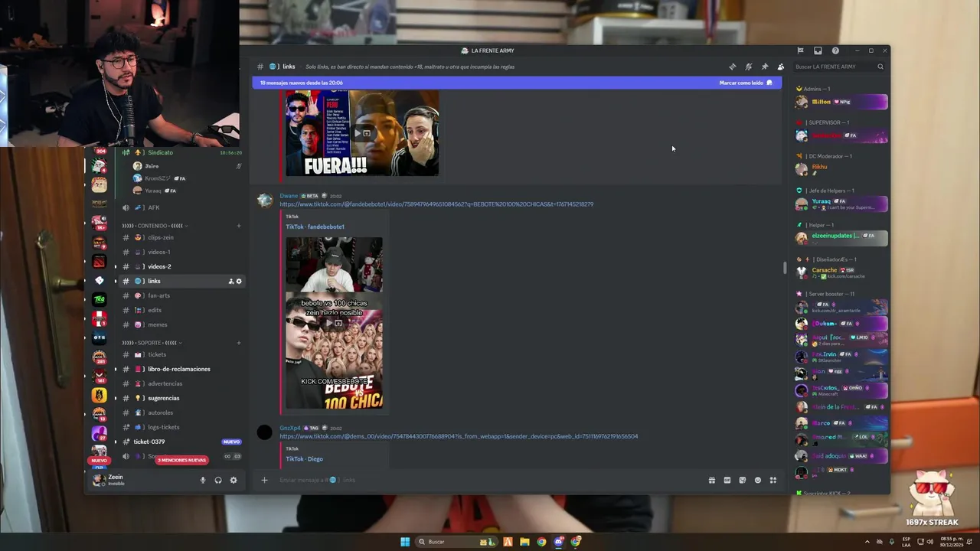Open threads icon in links channel header
This screenshot has width=980, height=551.
pyautogui.click(x=733, y=67)
